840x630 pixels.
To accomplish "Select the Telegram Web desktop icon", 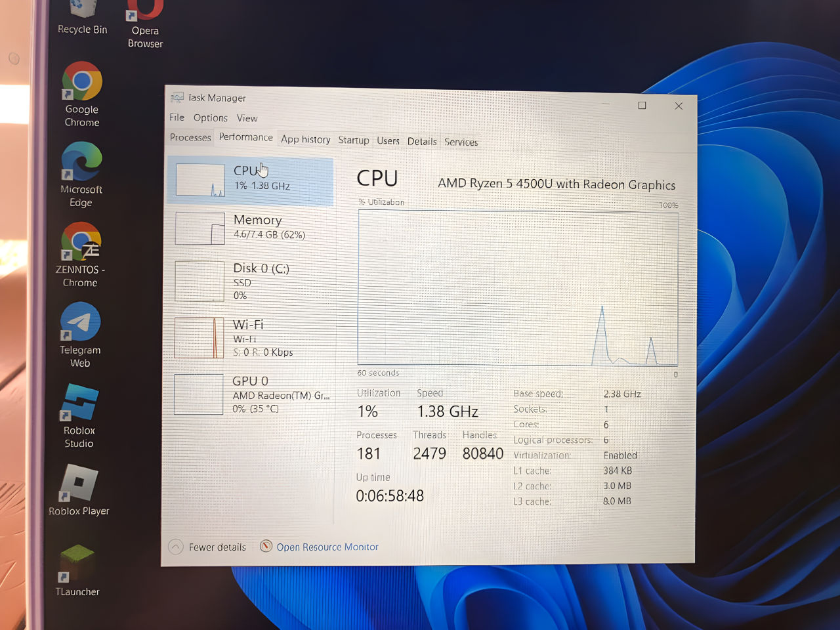I will 80,323.
